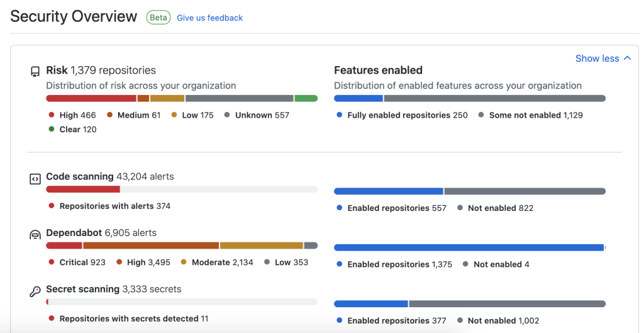Select the Critical 923 Dependabot legend

[82, 262]
